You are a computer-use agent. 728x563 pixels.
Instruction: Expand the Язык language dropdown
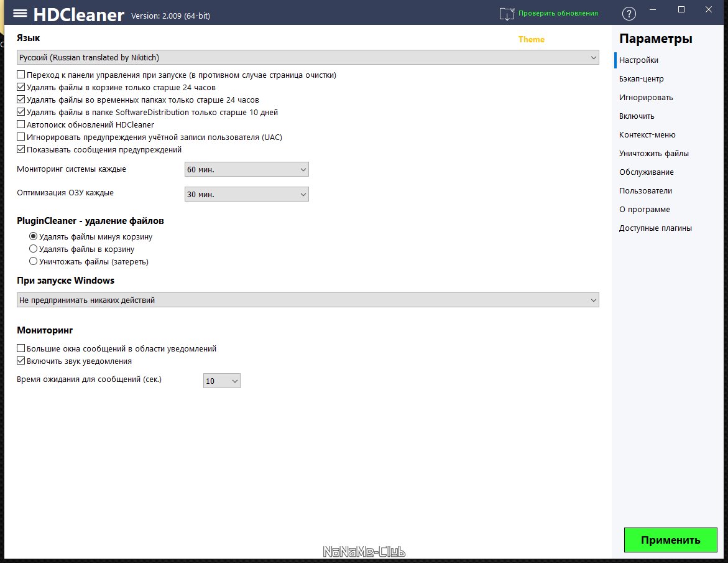pos(308,58)
